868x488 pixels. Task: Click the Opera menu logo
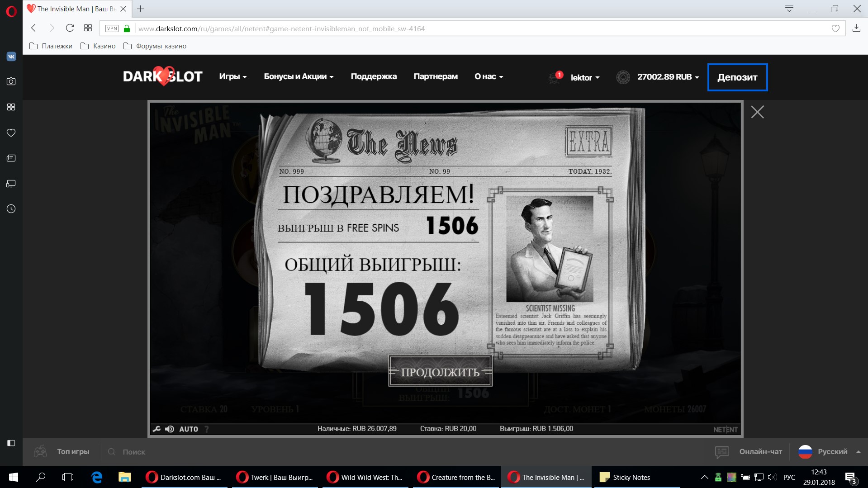(11, 11)
